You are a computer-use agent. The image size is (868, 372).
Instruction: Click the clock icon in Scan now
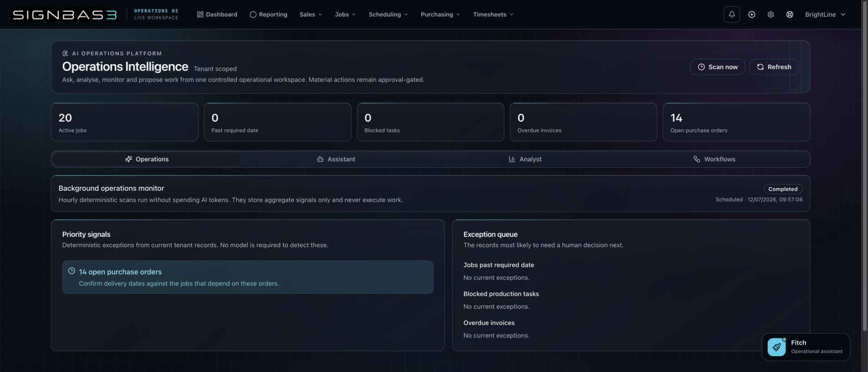701,67
